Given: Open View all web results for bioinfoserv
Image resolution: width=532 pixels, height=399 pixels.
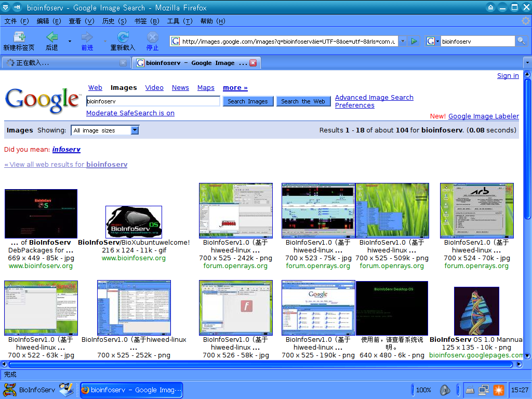Looking at the screenshot, I should tap(66, 164).
